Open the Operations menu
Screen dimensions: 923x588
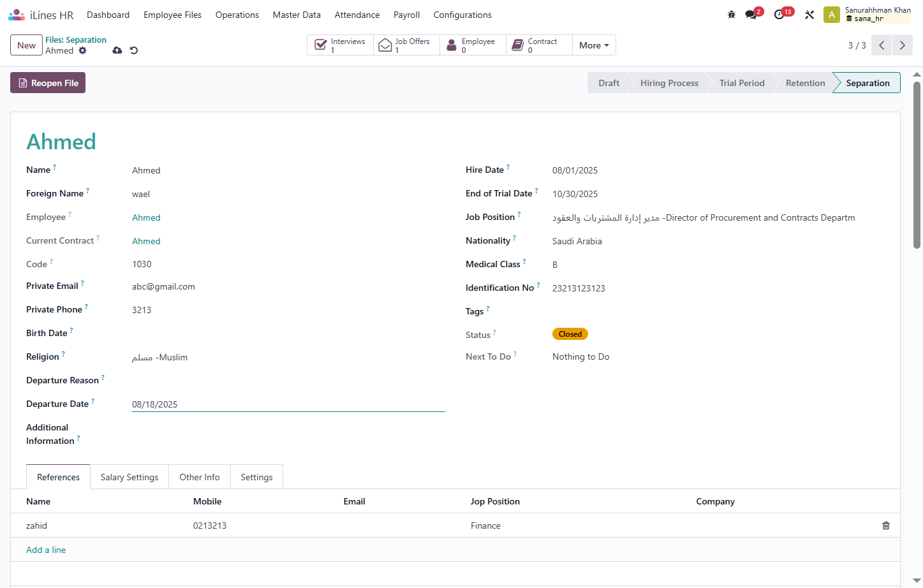pyautogui.click(x=237, y=15)
